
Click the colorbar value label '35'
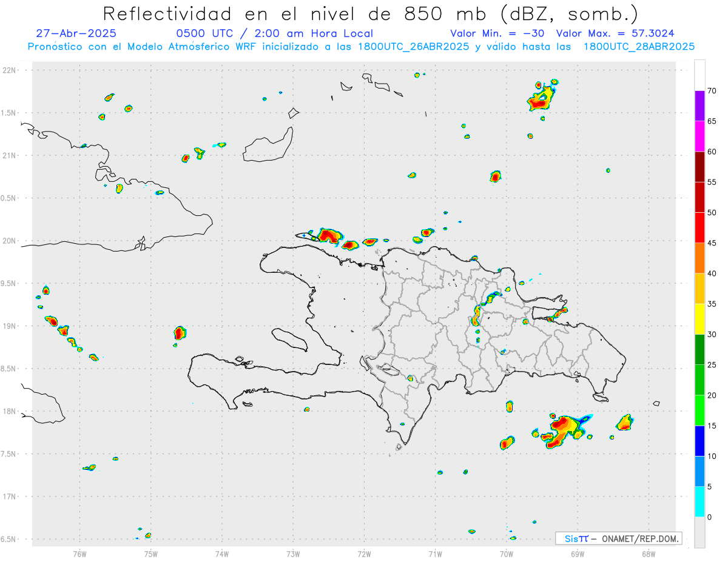pyautogui.click(x=713, y=304)
